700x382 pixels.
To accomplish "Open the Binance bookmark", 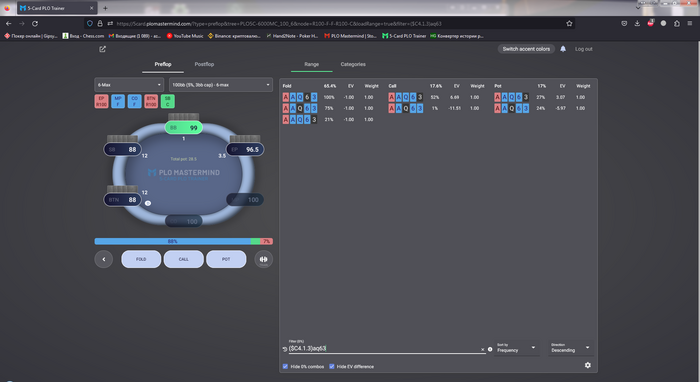I will click(x=234, y=36).
